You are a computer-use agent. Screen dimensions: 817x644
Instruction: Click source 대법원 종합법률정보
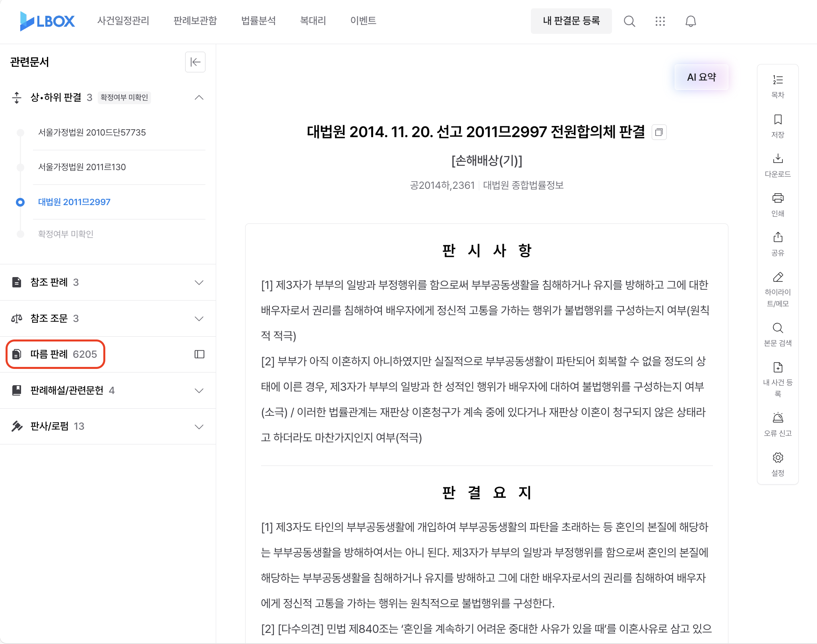[523, 185]
